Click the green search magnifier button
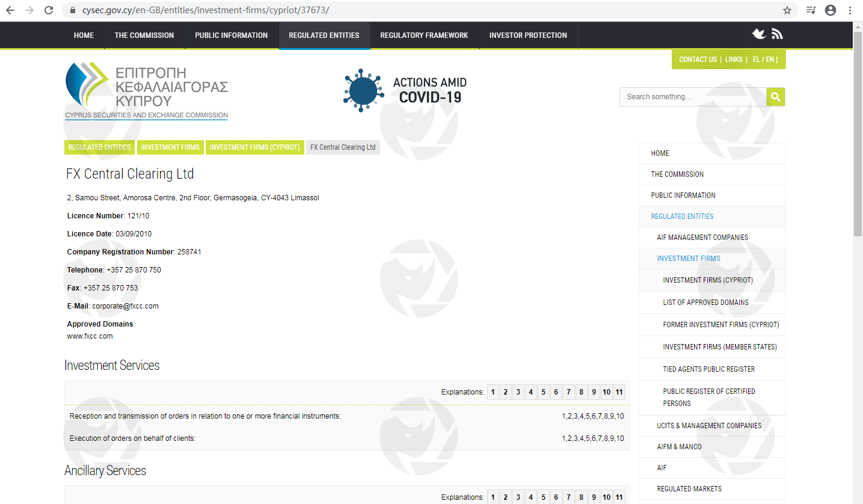 tap(776, 97)
